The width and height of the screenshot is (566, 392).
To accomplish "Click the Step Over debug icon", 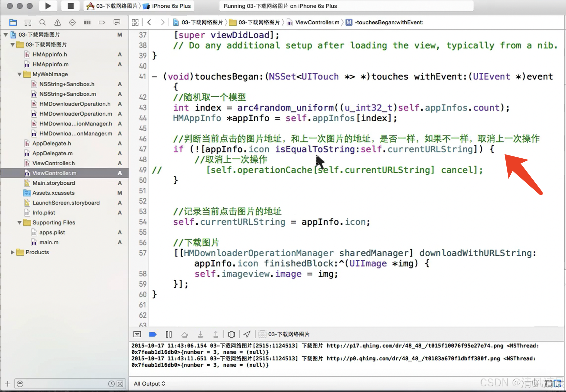I will tap(184, 334).
